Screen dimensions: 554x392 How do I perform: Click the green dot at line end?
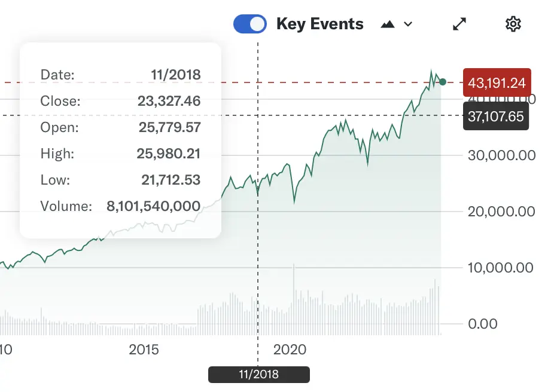tap(443, 81)
